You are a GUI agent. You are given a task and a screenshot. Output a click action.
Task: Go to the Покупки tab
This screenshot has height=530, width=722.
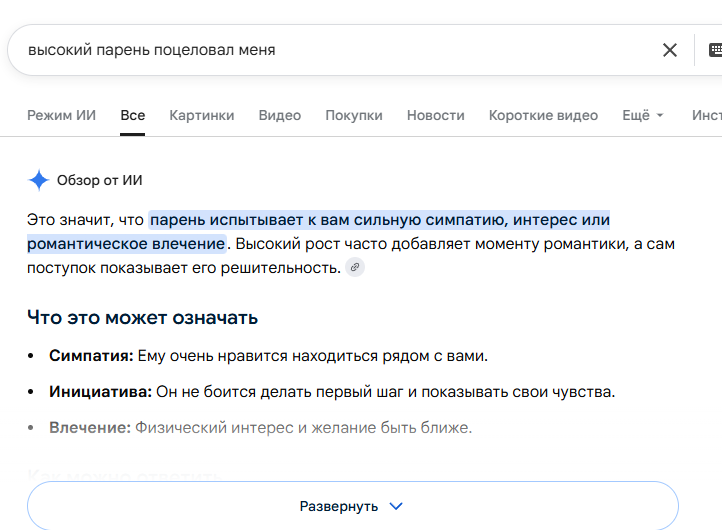click(354, 115)
